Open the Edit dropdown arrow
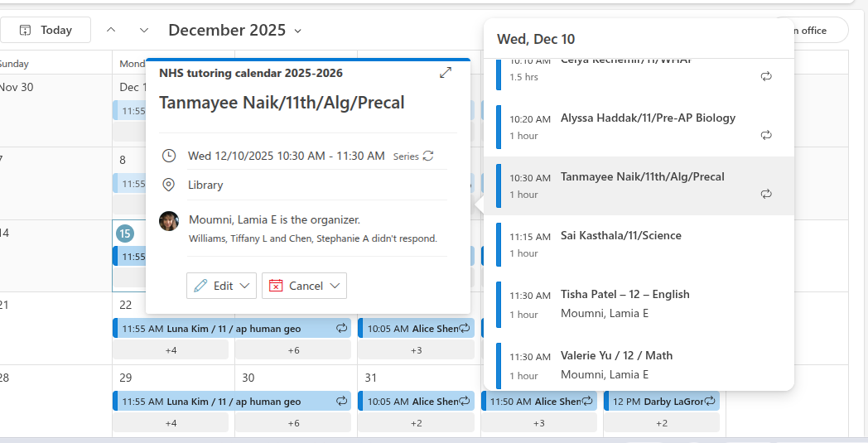The image size is (868, 443). (x=245, y=286)
